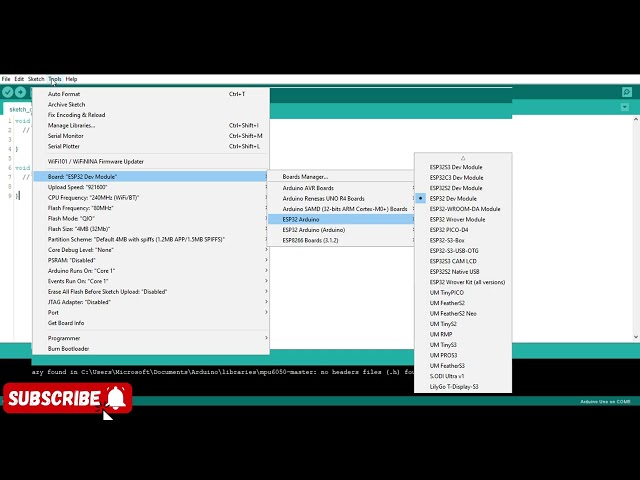Open the Help menu
Viewport: 640px width, 480px height.
[x=71, y=79]
